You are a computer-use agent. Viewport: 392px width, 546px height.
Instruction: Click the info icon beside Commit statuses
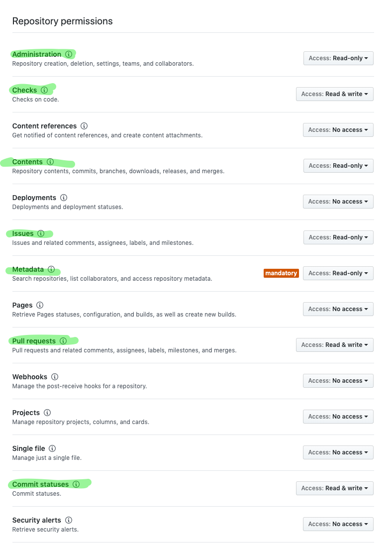click(76, 484)
